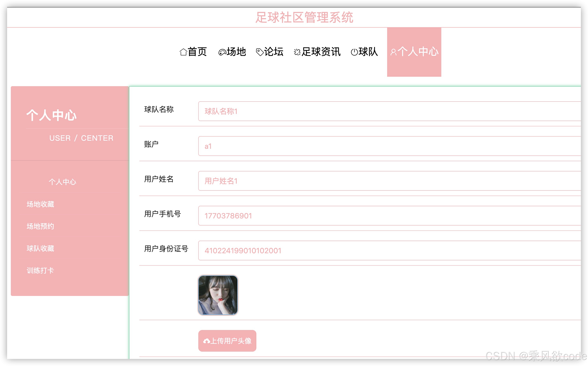Click the person icon on 个人中心 nav

point(393,52)
